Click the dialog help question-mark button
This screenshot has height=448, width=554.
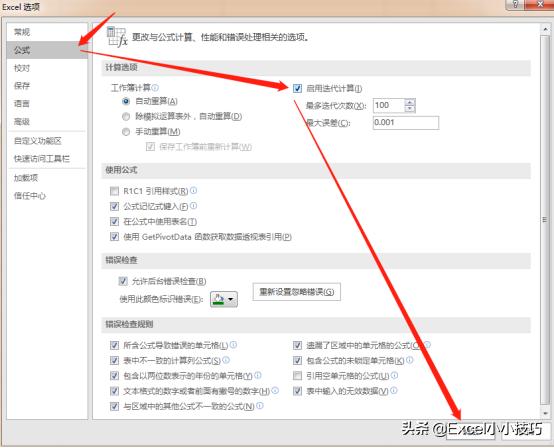[x=515, y=4]
